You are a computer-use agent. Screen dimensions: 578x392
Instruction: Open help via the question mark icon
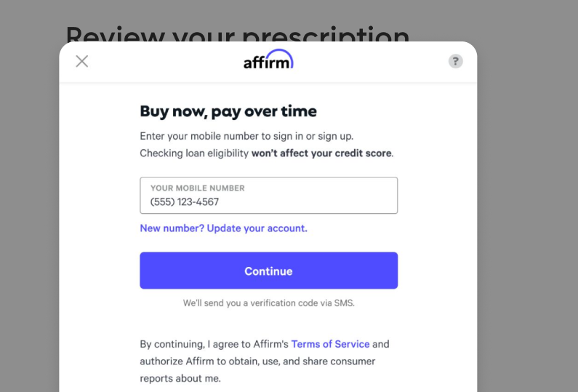pyautogui.click(x=456, y=61)
